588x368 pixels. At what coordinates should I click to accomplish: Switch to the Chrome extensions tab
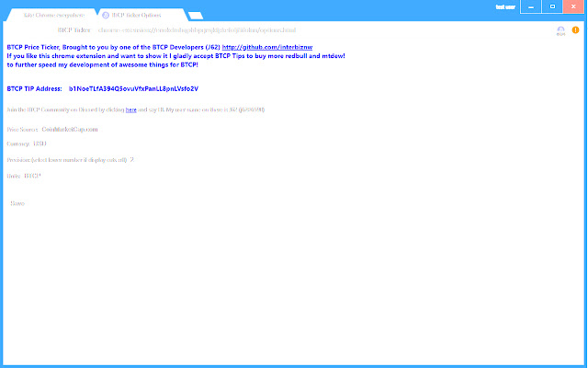57,15
